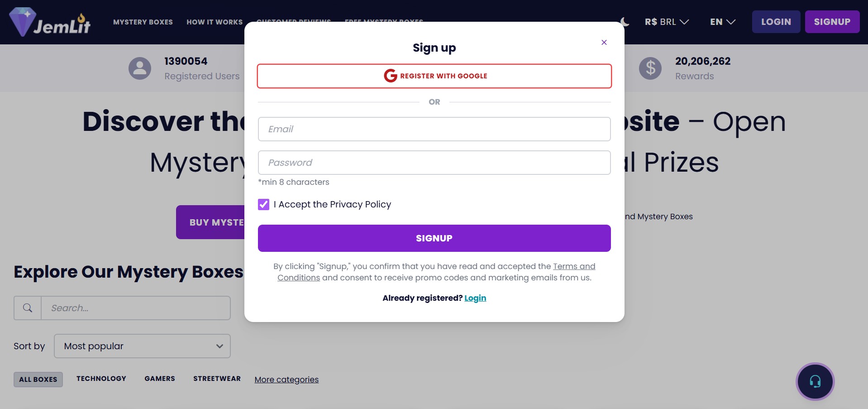The width and height of the screenshot is (868, 409).
Task: Close the Sign up dialog
Action: coord(604,43)
